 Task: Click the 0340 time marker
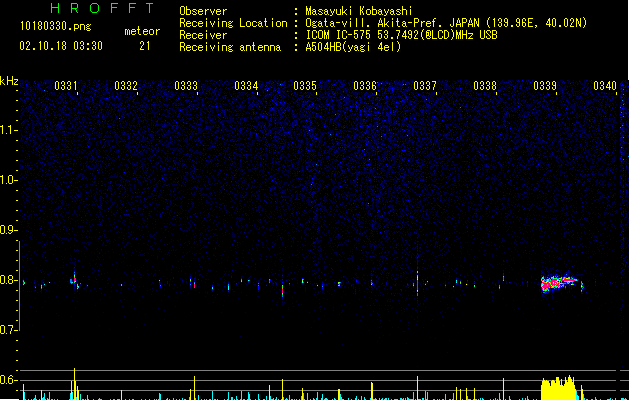(605, 86)
